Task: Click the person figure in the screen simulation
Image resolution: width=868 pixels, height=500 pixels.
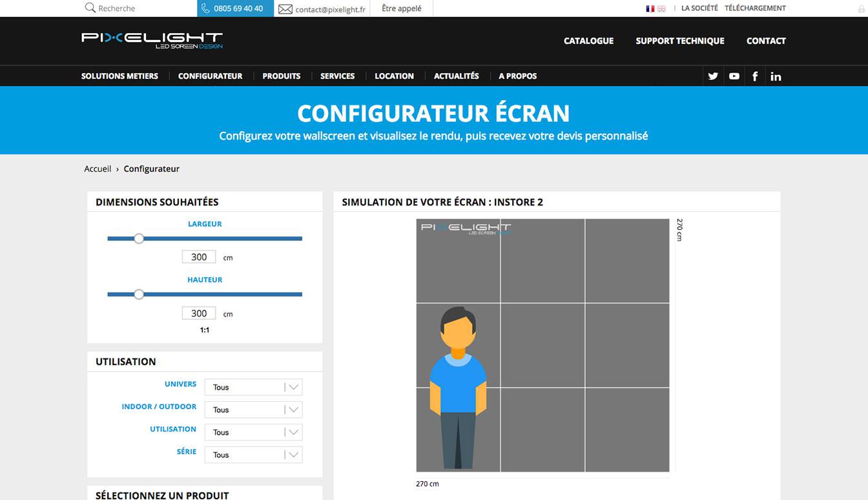Action: pos(458,388)
